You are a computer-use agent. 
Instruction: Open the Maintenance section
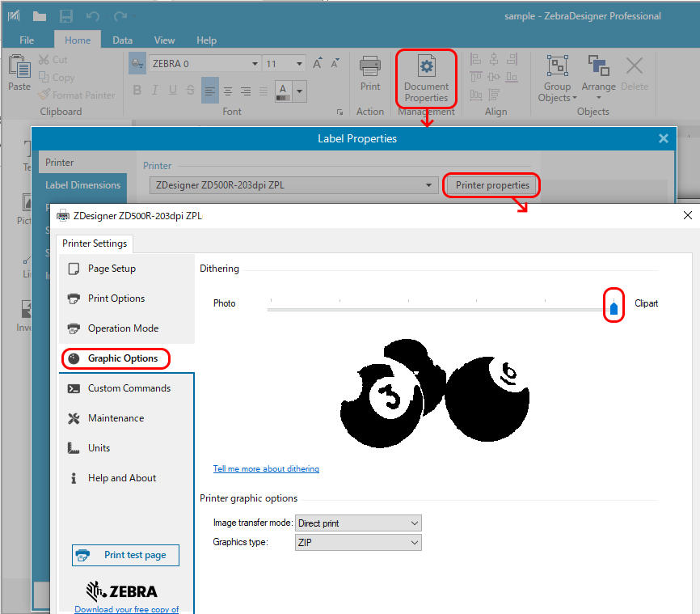(x=116, y=418)
